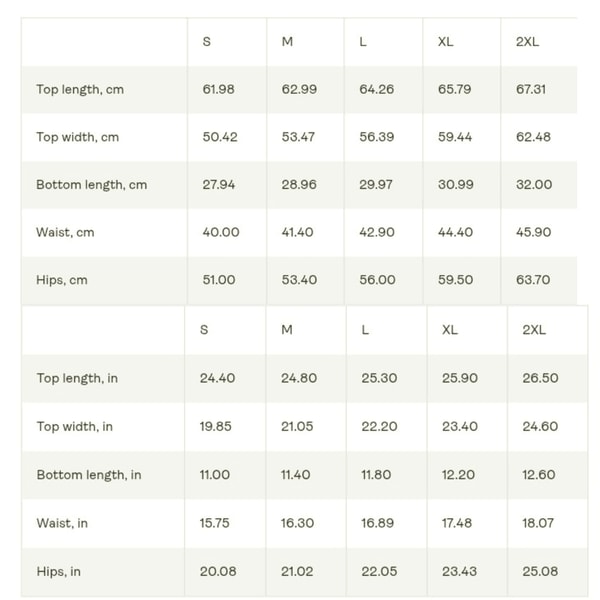This screenshot has width=600, height=600.
Task: Click the 63.70 hips cell
Action: pyautogui.click(x=533, y=280)
